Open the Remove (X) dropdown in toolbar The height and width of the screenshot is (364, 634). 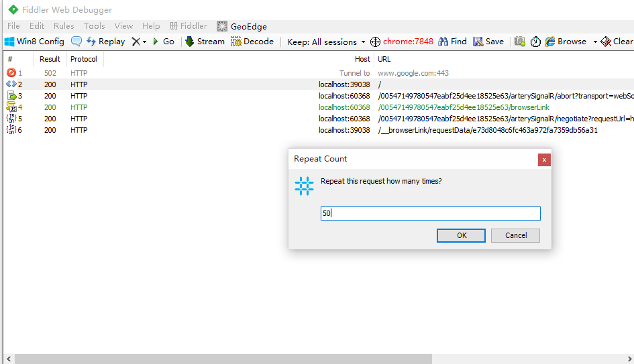coord(139,42)
